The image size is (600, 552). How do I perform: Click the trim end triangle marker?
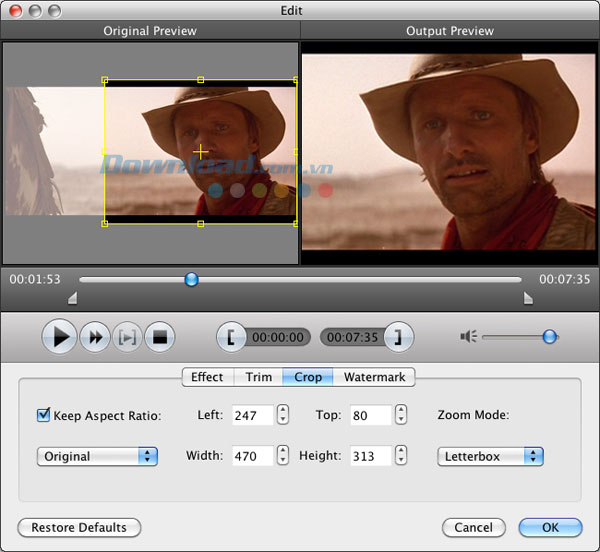pyautogui.click(x=528, y=298)
